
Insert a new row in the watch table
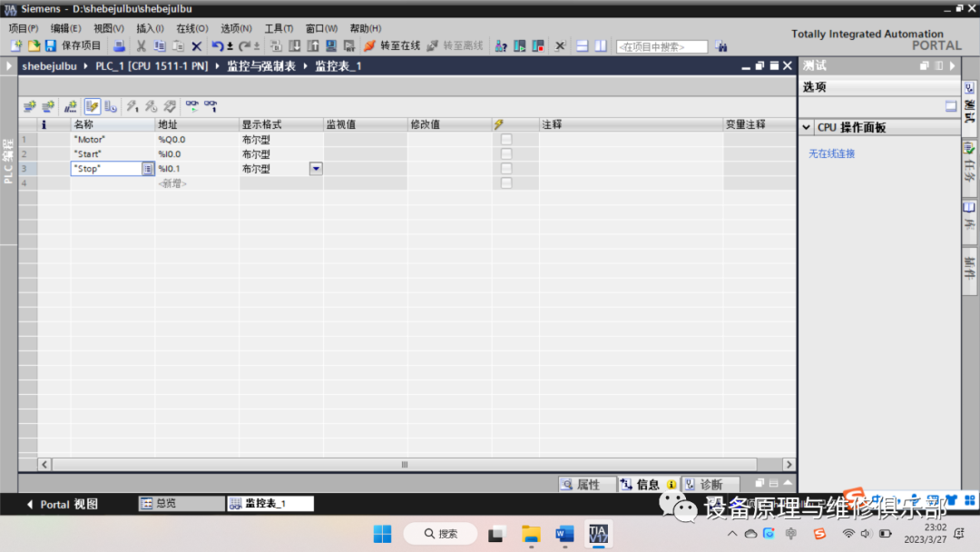(x=27, y=106)
